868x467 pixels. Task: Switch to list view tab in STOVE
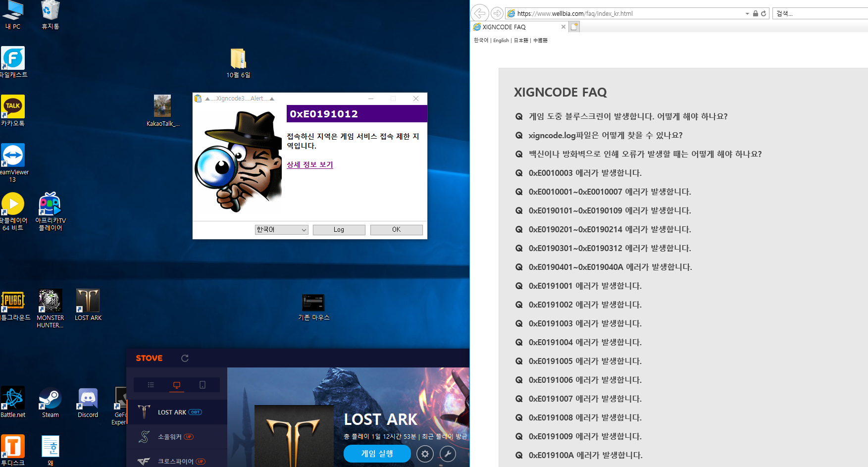(x=151, y=385)
